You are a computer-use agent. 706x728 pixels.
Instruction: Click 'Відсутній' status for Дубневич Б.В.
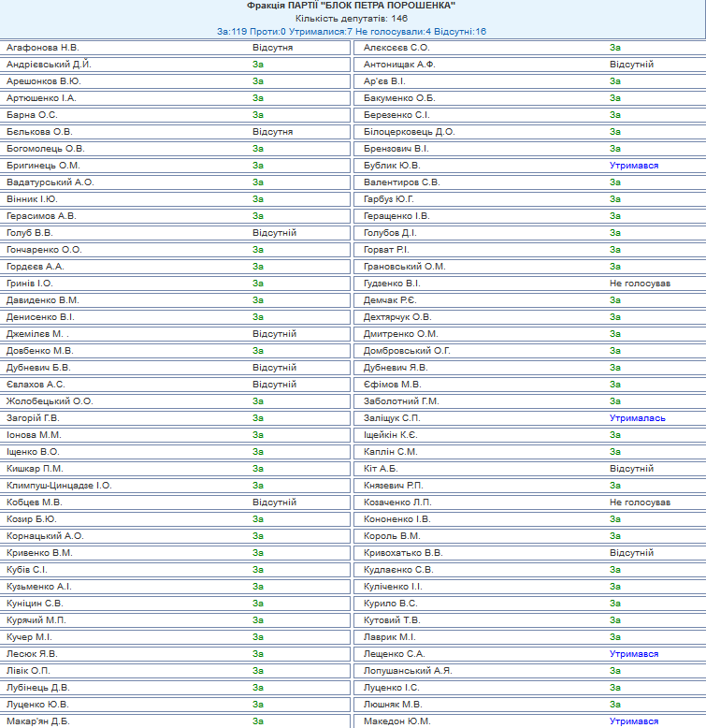pyautogui.click(x=274, y=368)
